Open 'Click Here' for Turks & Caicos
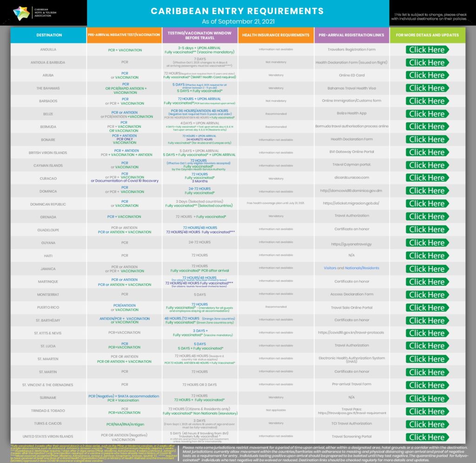 [427, 424]
